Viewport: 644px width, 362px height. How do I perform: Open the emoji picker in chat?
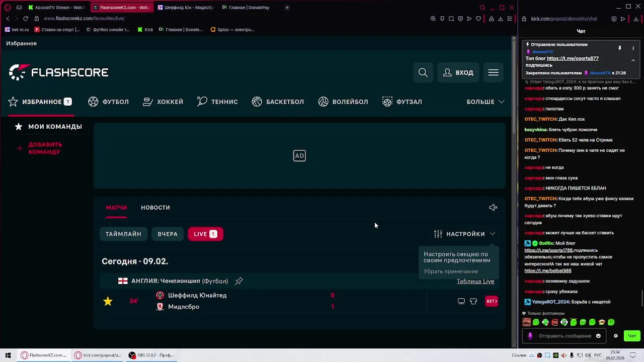(x=598, y=336)
